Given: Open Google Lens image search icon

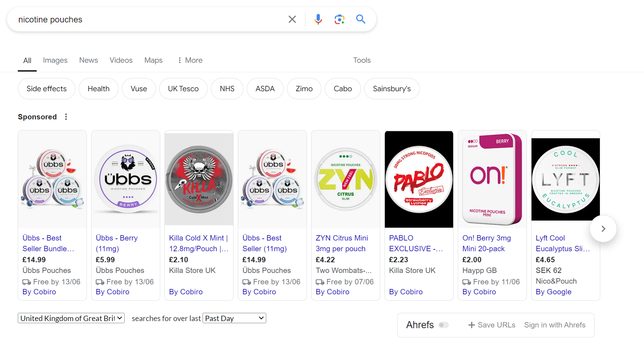Looking at the screenshot, I should (x=339, y=19).
